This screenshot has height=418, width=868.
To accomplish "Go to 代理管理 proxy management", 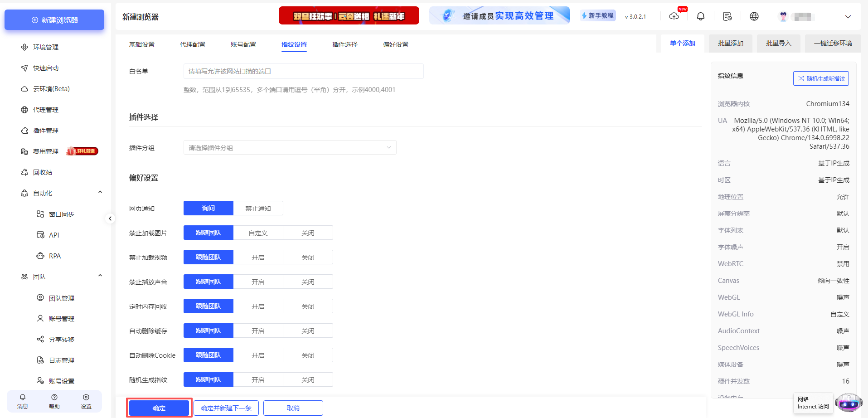I will (x=46, y=109).
